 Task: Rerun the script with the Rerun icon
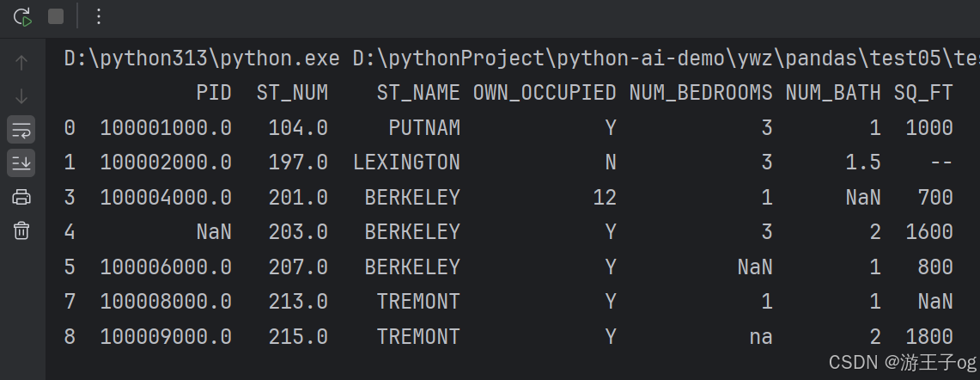coord(22,17)
